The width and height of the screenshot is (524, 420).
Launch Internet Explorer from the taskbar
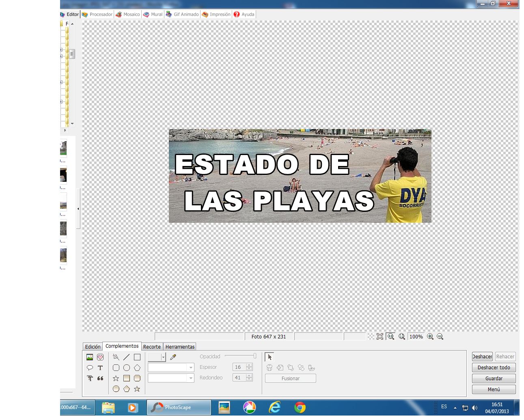275,407
